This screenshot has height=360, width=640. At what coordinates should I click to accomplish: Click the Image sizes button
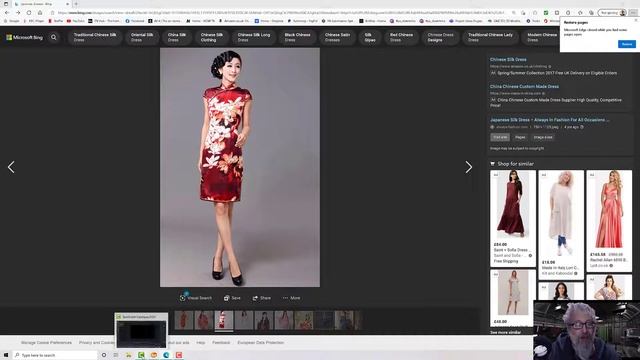click(543, 137)
